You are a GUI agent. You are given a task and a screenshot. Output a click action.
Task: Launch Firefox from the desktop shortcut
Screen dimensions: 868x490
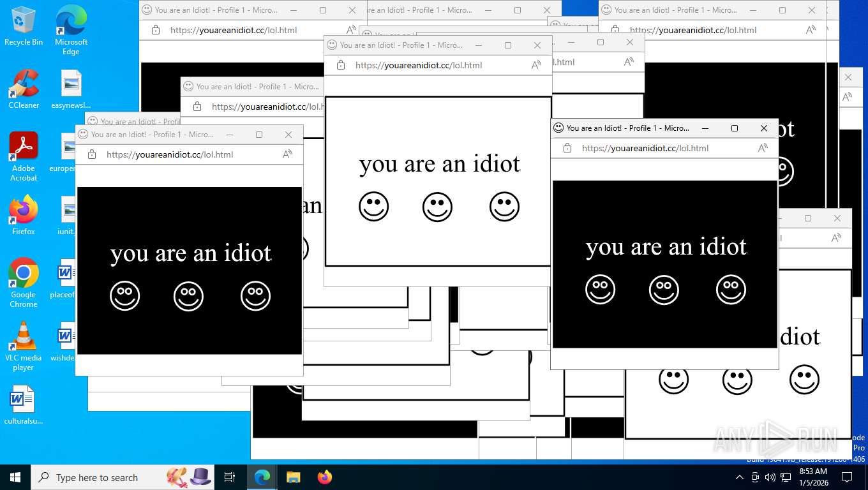(x=24, y=215)
